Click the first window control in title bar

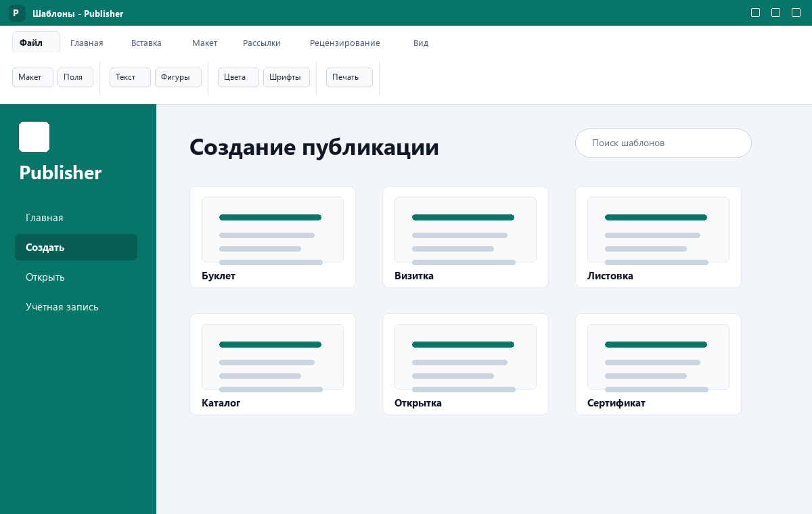click(756, 13)
